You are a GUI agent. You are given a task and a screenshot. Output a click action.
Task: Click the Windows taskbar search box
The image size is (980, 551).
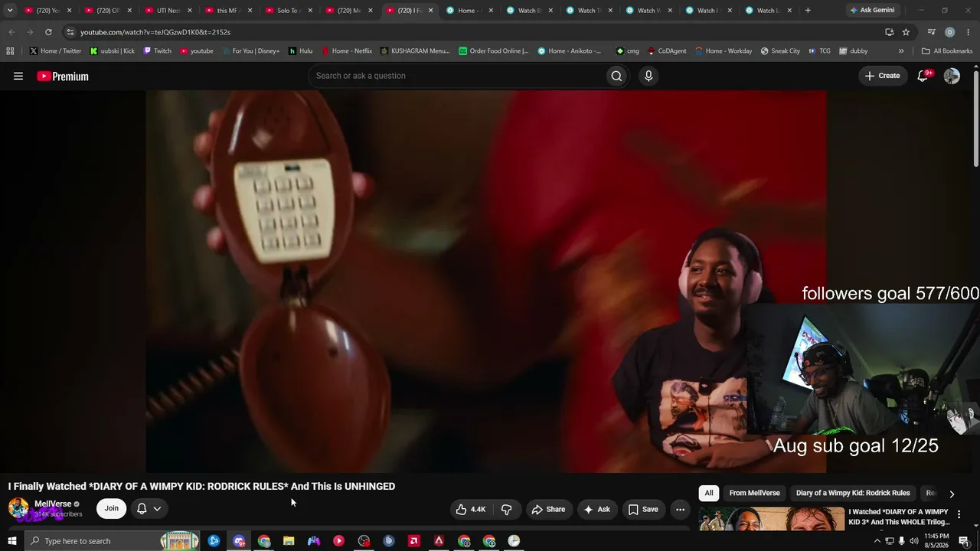[x=113, y=541]
